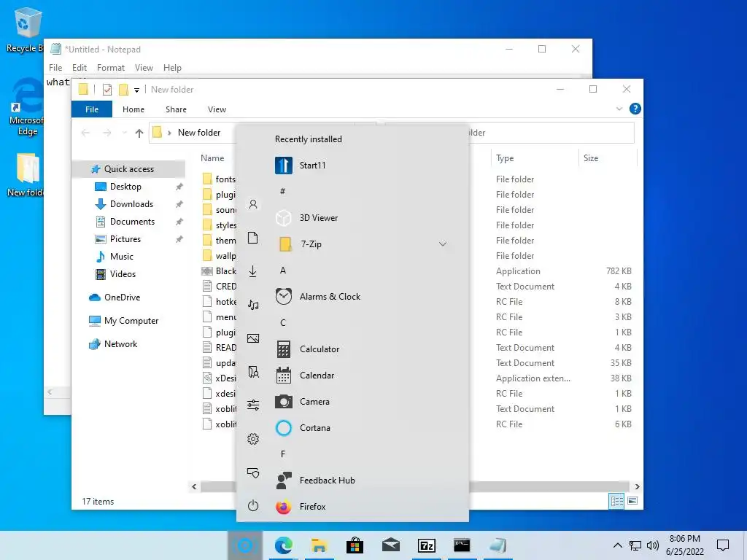Open Edit menu in Notepad
The height and width of the screenshot is (560, 747).
click(79, 68)
